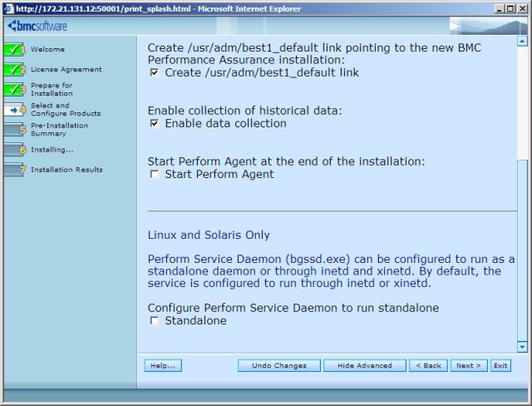The image size is (532, 406).
Task: Click the step 6 Installing icon
Action: [15, 150]
